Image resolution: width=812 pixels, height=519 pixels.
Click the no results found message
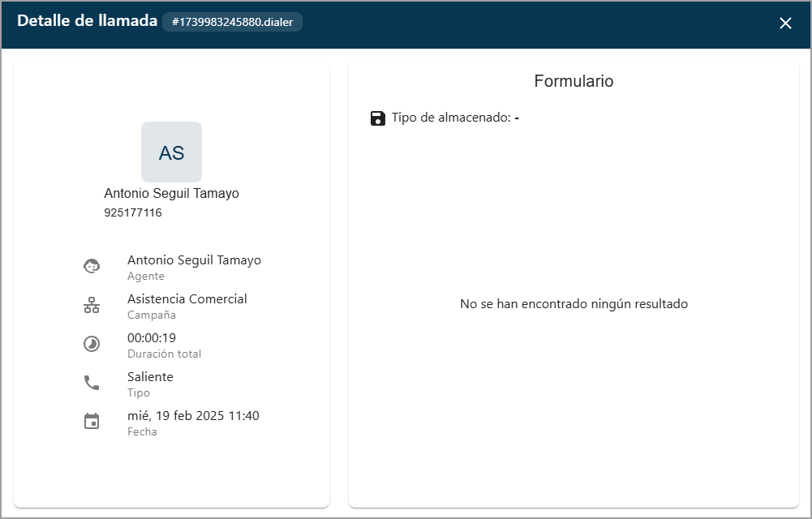574,304
